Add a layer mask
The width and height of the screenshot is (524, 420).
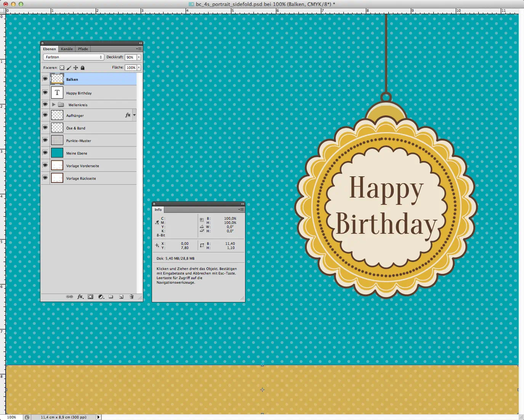pos(90,297)
